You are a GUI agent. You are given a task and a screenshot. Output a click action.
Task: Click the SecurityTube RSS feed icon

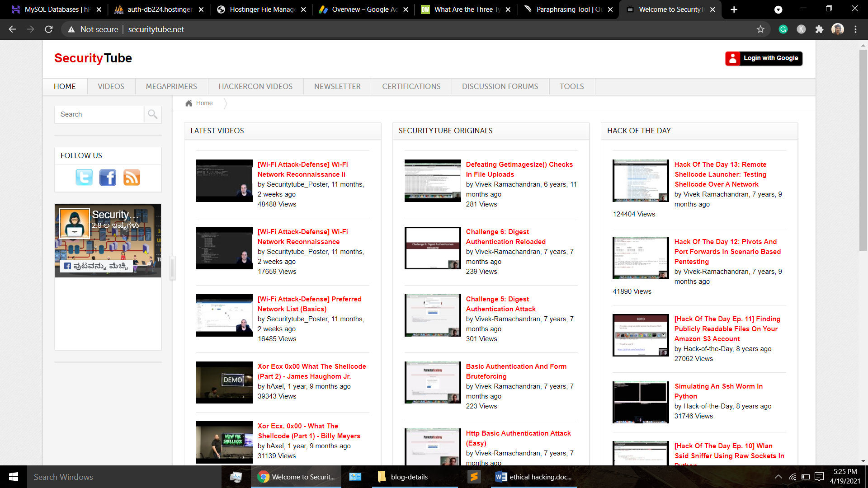click(131, 177)
